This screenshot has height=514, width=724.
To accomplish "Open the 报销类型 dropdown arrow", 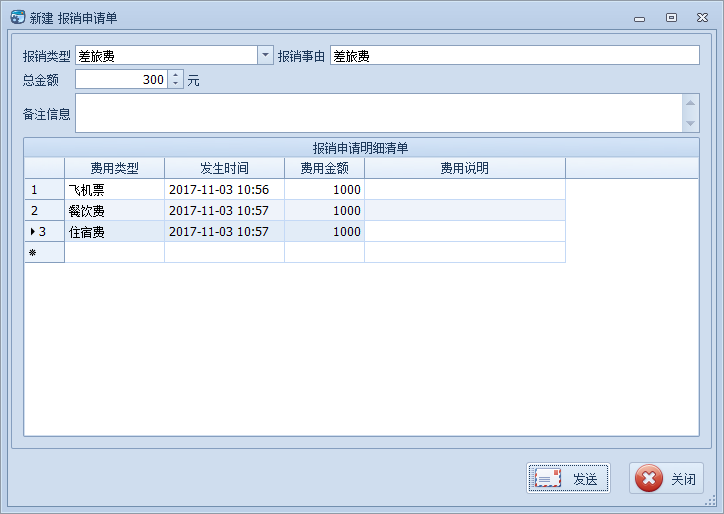I will coord(265,55).
